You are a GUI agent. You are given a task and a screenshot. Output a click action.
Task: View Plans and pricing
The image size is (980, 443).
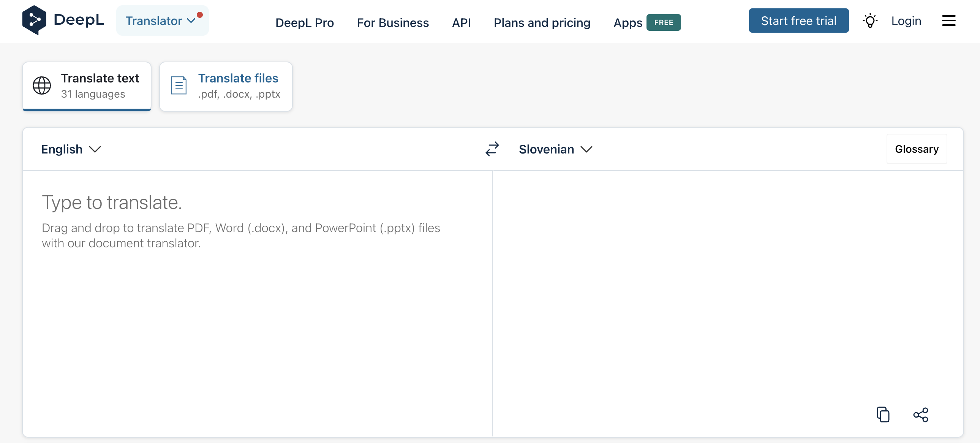542,23
